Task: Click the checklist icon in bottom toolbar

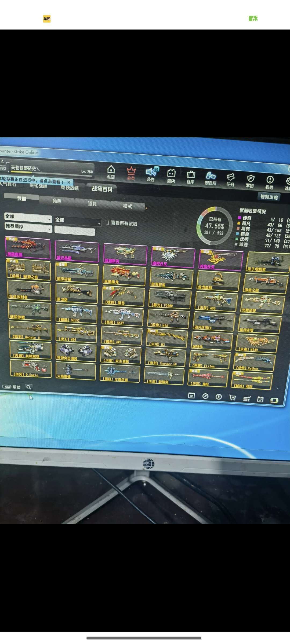Action: click(247, 398)
